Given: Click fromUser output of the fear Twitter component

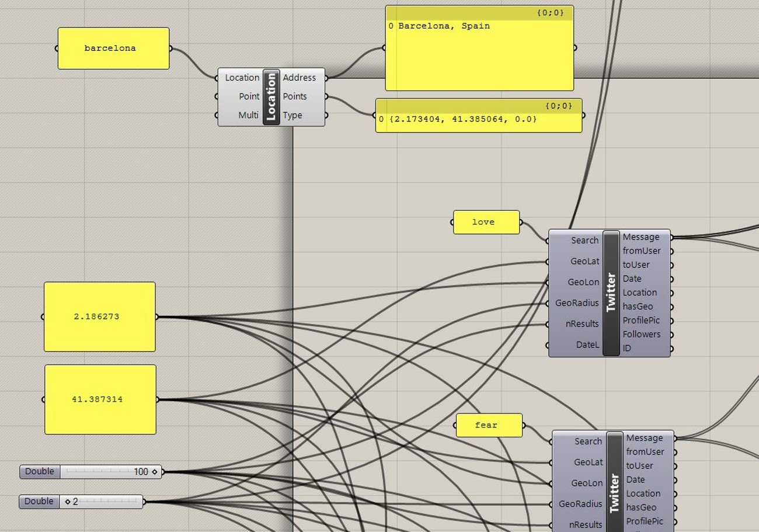Looking at the screenshot, I should pyautogui.click(x=645, y=452).
